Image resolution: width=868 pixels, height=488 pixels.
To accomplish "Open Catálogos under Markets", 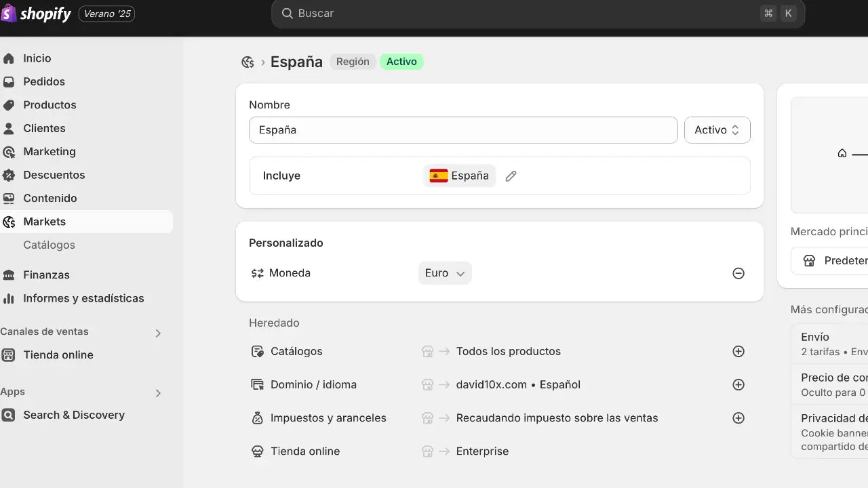I will click(49, 245).
